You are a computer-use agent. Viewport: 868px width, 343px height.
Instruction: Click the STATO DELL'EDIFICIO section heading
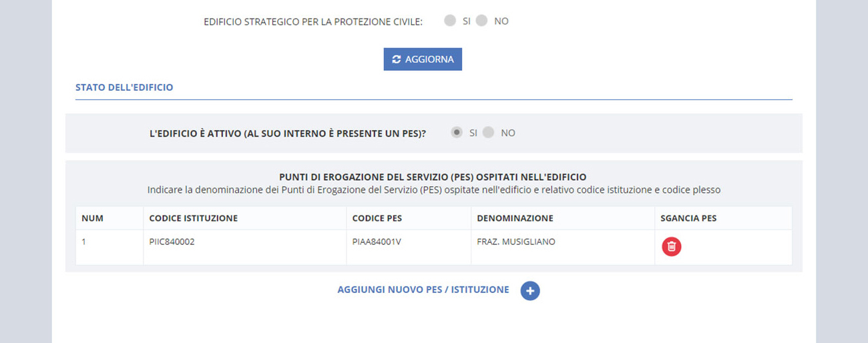pyautogui.click(x=124, y=87)
